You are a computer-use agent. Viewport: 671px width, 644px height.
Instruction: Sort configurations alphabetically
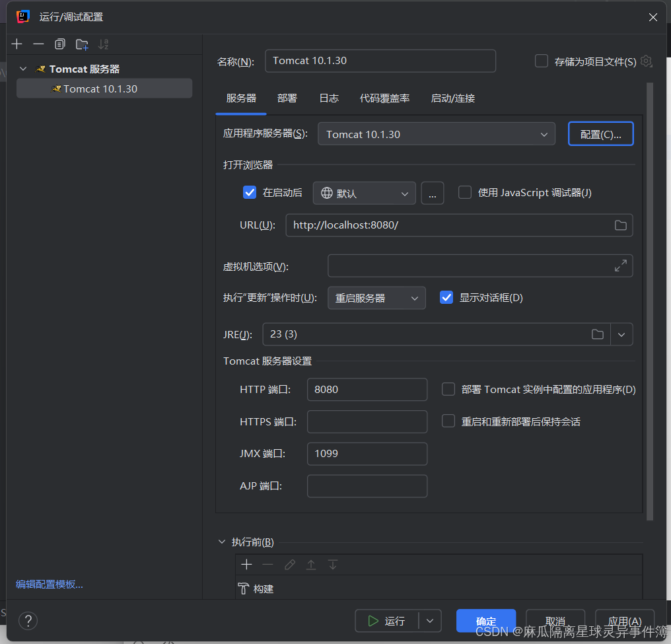pyautogui.click(x=103, y=44)
